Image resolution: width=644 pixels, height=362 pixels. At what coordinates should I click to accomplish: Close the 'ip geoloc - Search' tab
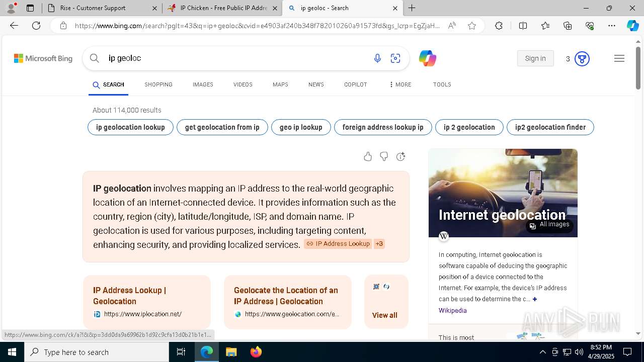pos(395,8)
